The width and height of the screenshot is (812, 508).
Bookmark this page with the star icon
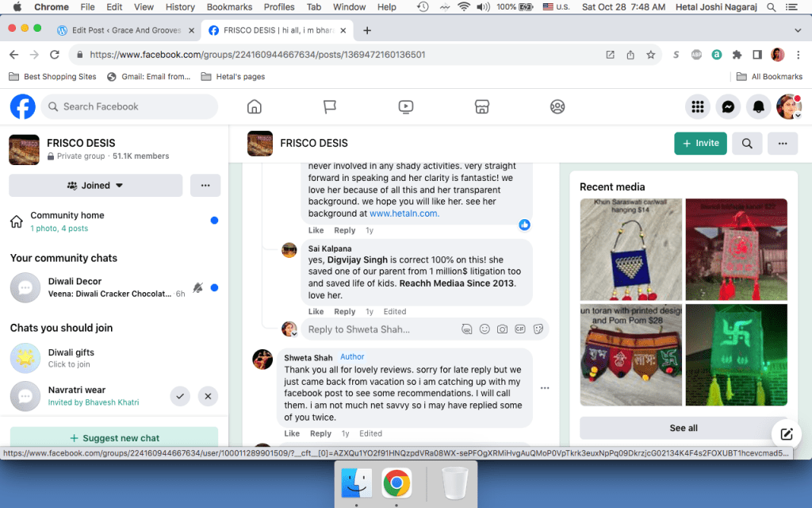(650, 55)
